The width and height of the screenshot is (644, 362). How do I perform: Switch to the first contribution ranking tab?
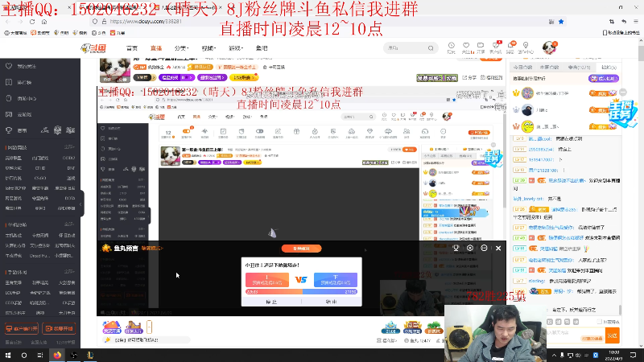[523, 67]
